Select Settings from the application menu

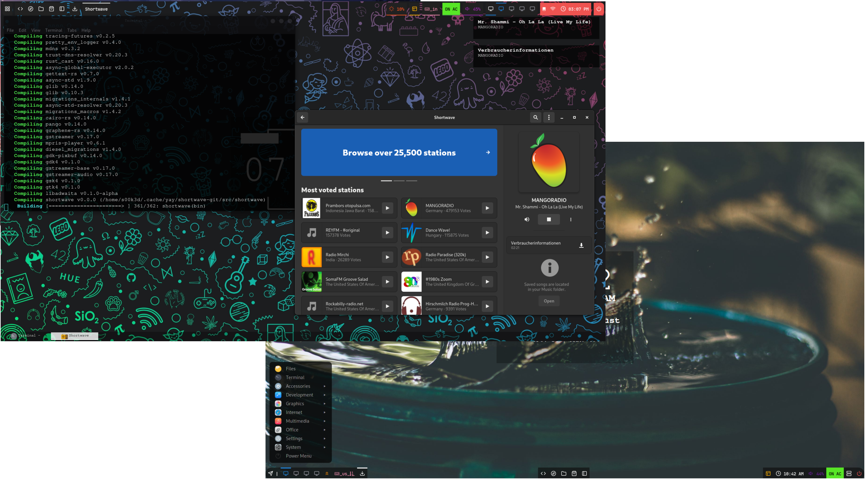295,438
